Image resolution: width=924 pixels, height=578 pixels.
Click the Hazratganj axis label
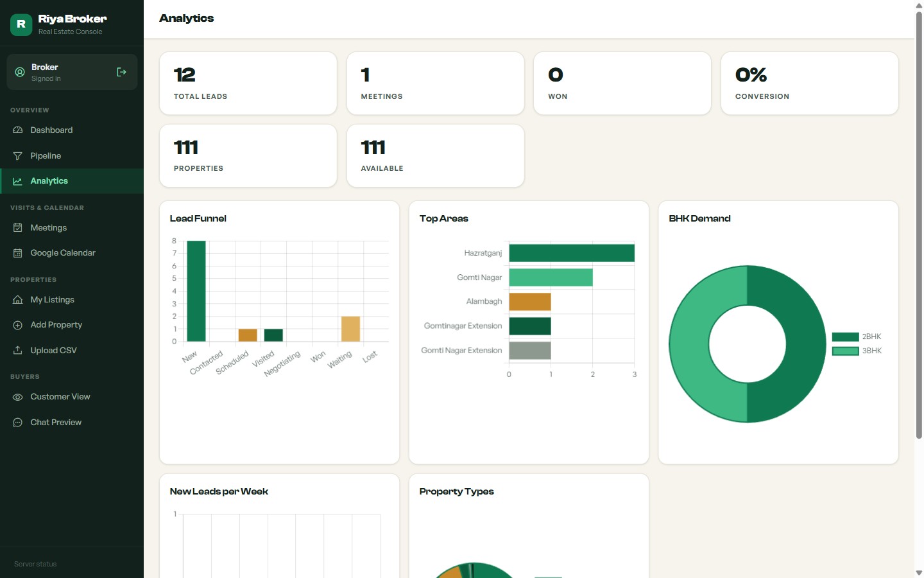pos(483,253)
